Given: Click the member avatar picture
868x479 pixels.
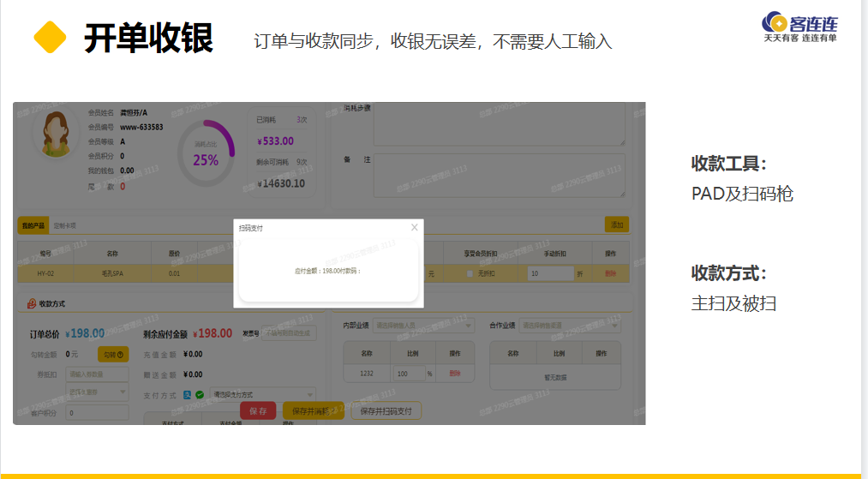Looking at the screenshot, I should point(56,134).
